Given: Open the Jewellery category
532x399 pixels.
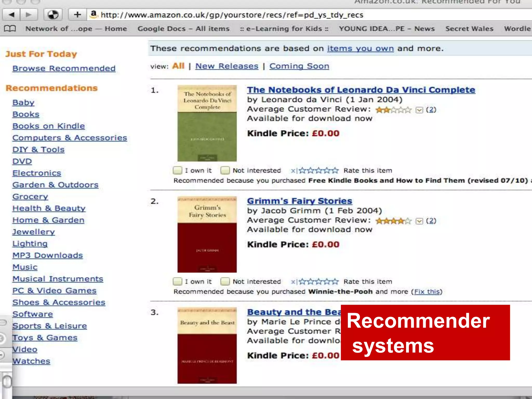Looking at the screenshot, I should tap(34, 232).
